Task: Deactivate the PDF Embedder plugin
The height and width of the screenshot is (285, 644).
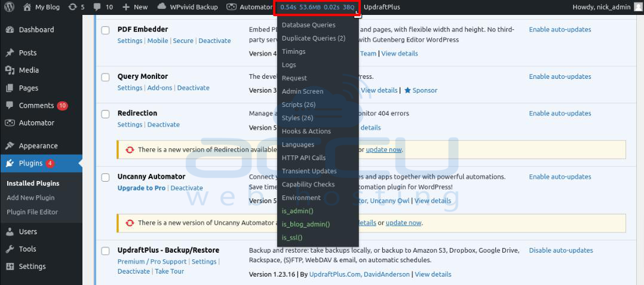Action: (x=214, y=41)
